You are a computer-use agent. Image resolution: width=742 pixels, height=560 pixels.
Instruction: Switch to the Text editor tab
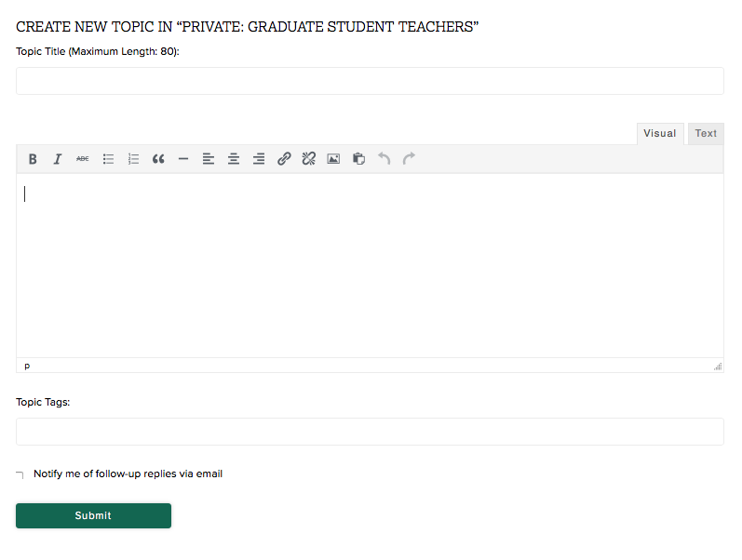pyautogui.click(x=706, y=134)
